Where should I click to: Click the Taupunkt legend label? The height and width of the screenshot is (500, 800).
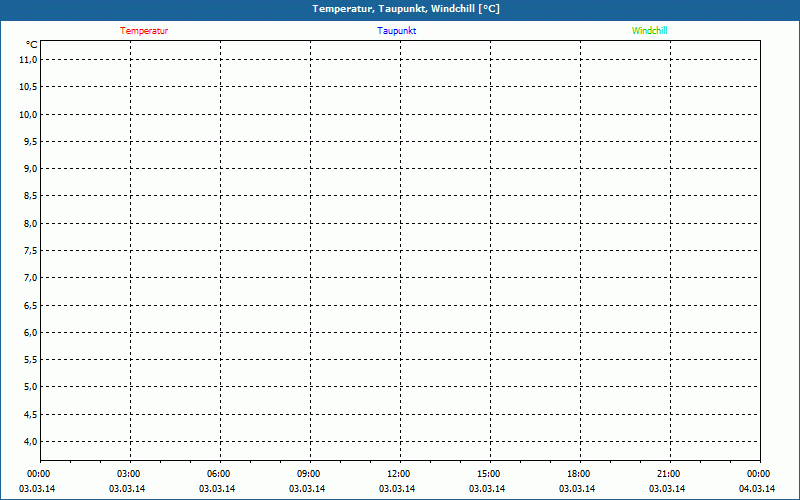tap(397, 31)
